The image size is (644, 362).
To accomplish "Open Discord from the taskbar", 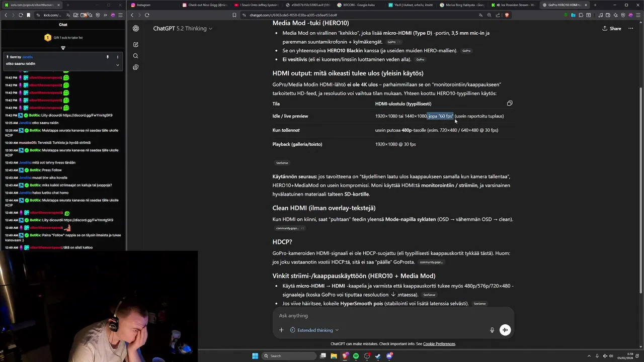I will pos(389,356).
